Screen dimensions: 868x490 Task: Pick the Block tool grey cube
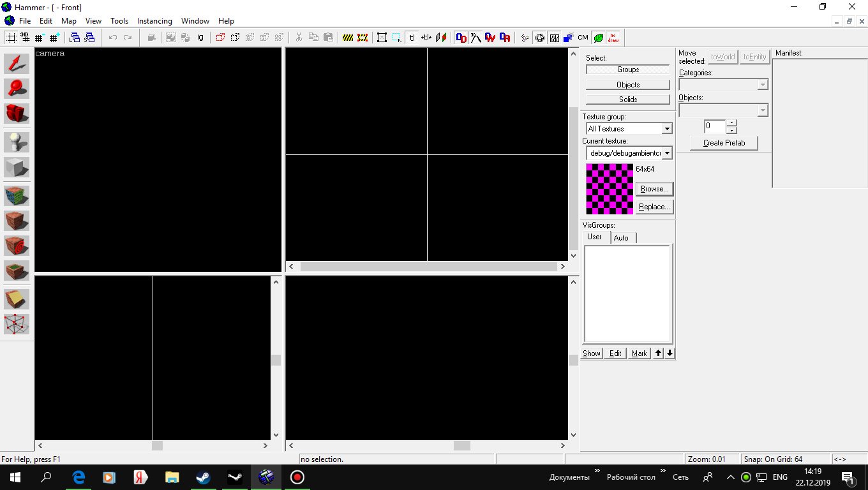[17, 167]
